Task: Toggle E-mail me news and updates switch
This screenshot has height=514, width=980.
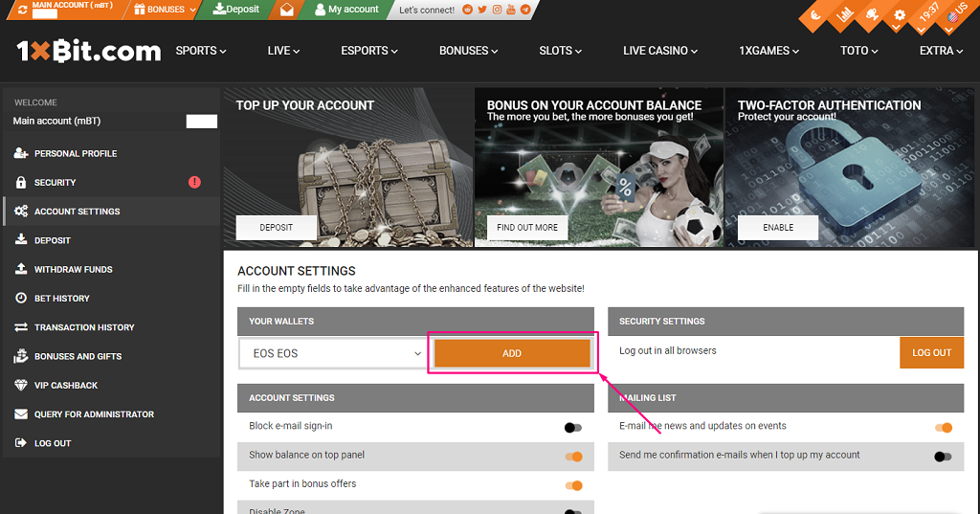Action: 943,428
